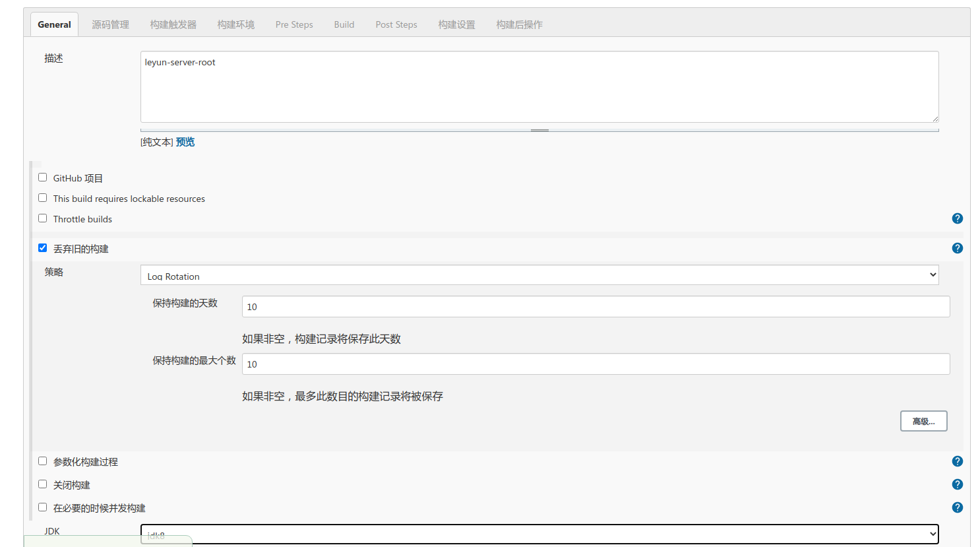View help for 在必要的时候并发构建
The image size is (980, 547).
click(x=957, y=507)
